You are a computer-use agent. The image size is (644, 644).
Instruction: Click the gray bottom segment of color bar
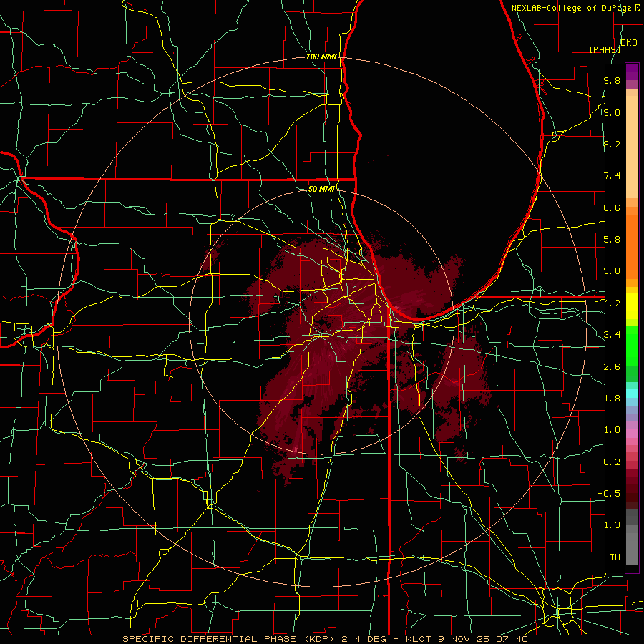pyautogui.click(x=632, y=550)
